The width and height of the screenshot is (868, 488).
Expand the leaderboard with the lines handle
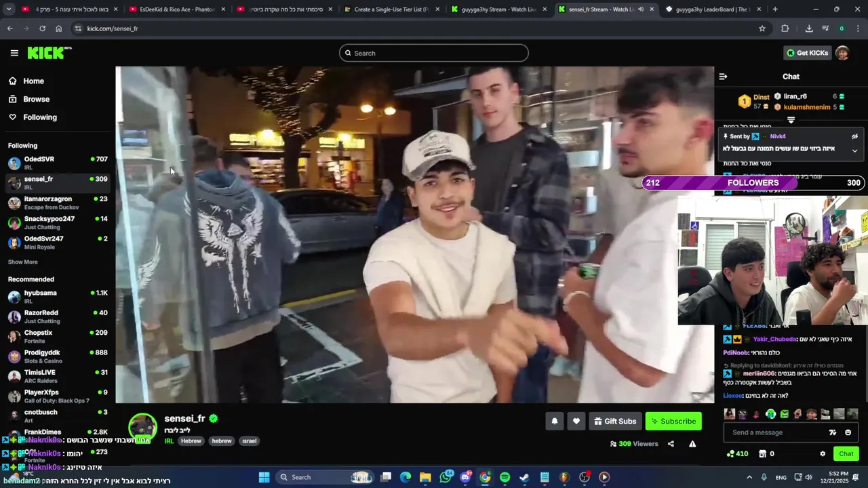(x=791, y=120)
